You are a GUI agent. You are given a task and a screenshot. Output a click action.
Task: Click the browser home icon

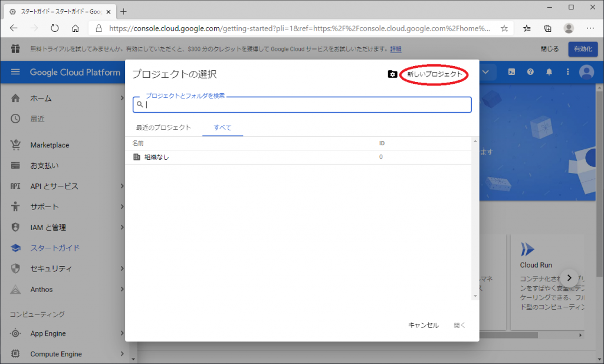[x=75, y=28]
